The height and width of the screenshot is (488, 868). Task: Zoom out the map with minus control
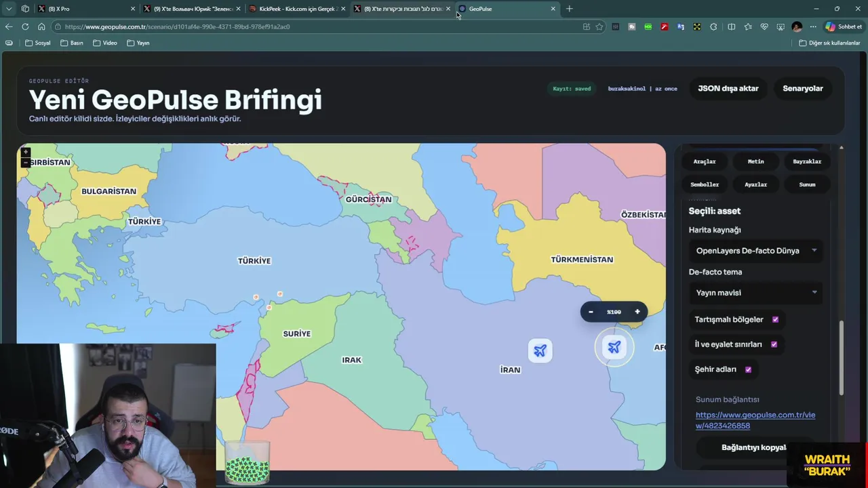(26, 163)
